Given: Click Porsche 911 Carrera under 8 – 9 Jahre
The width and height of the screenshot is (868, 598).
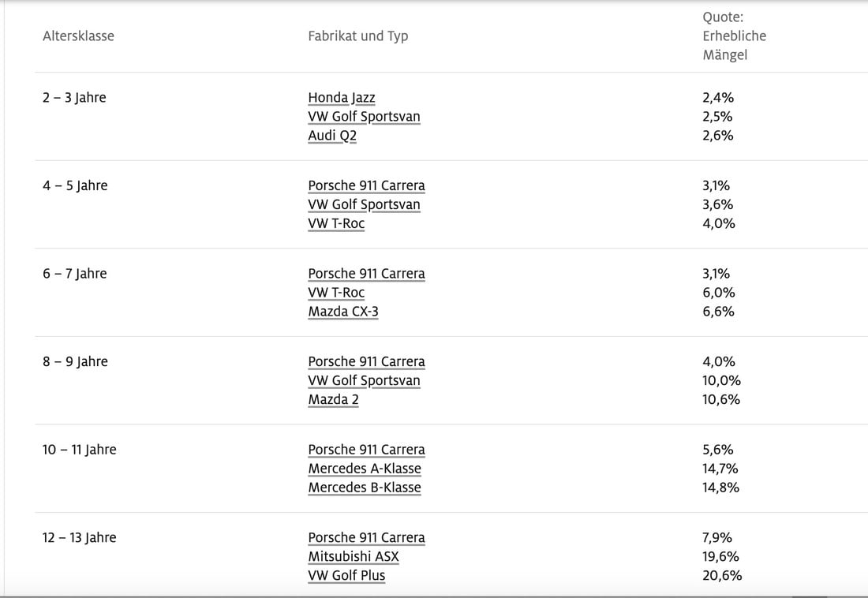Looking at the screenshot, I should [366, 362].
